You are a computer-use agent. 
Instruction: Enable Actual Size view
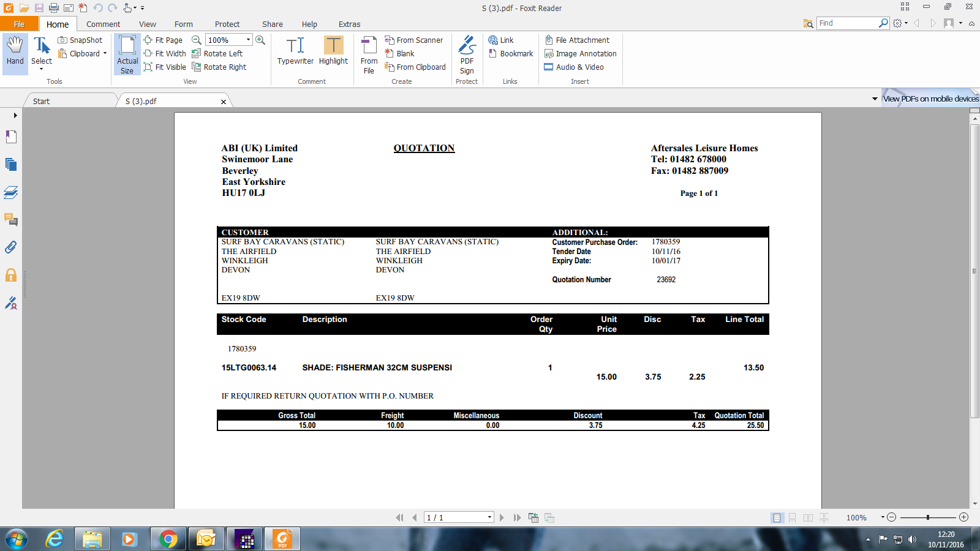tap(127, 54)
